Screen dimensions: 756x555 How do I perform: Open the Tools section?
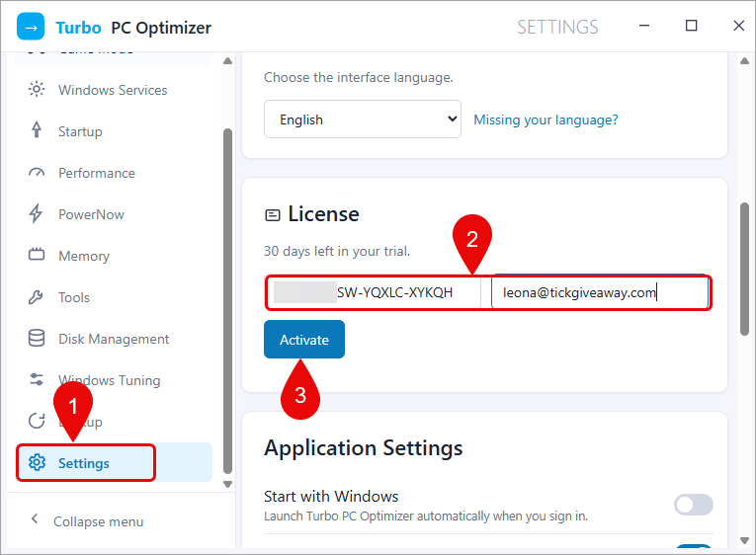pyautogui.click(x=114, y=297)
